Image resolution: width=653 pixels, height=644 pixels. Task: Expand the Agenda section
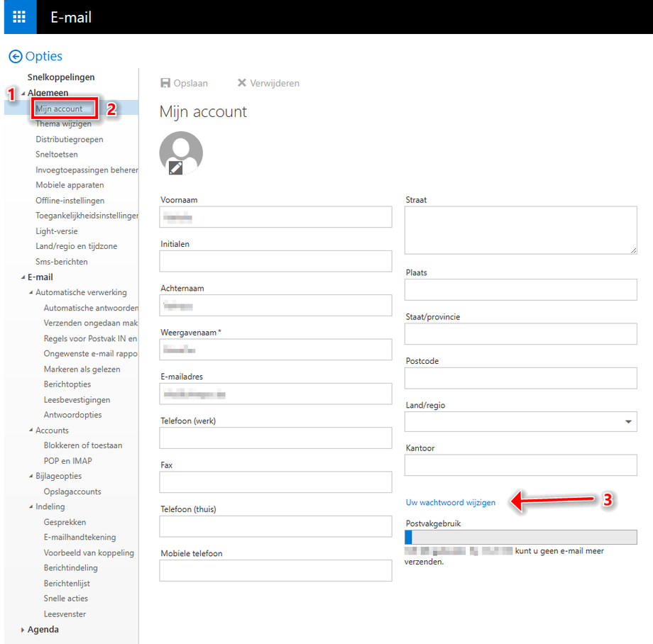point(23,630)
